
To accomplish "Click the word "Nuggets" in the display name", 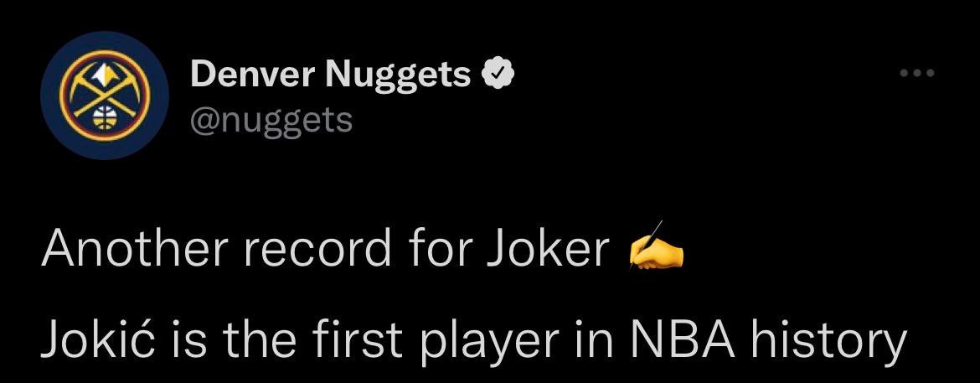I will coord(398,76).
